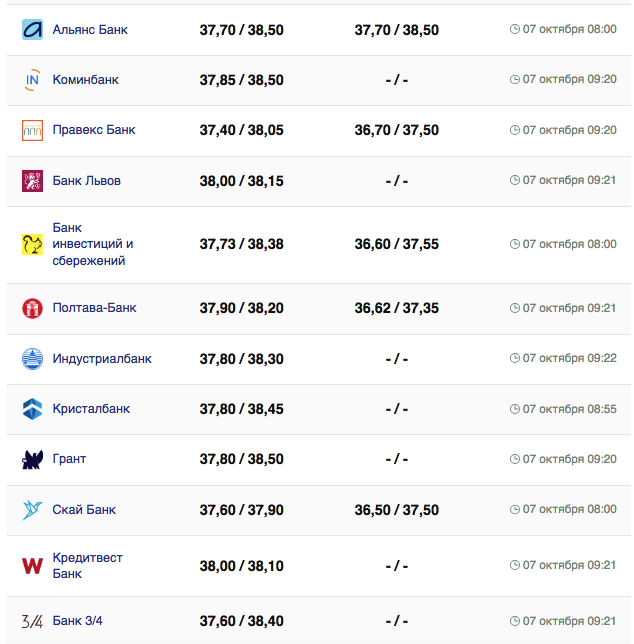Screen dimensions: 634x644
Task: Click the Банк инвестиций и сбережений logo
Action: pos(32,244)
